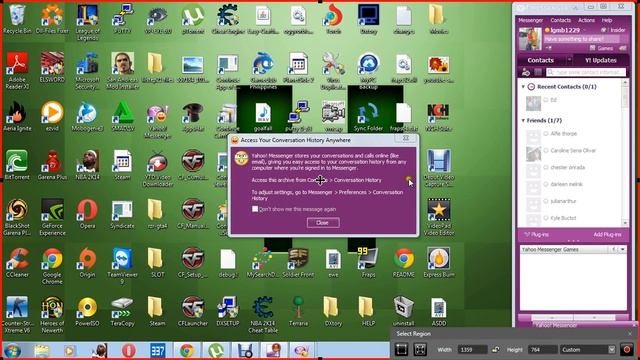Open the Custom size preset dropdown

pos(611,349)
